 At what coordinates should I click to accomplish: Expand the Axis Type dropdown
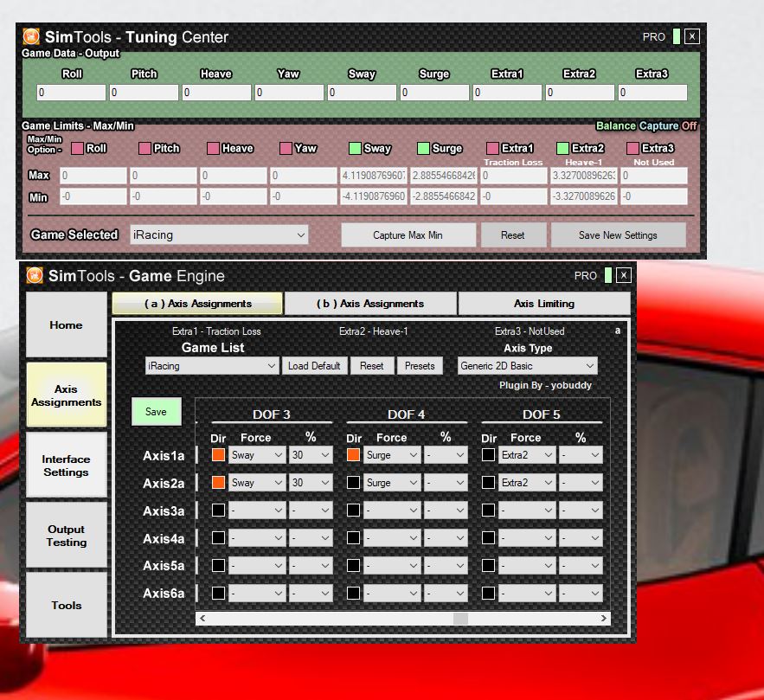(x=527, y=366)
